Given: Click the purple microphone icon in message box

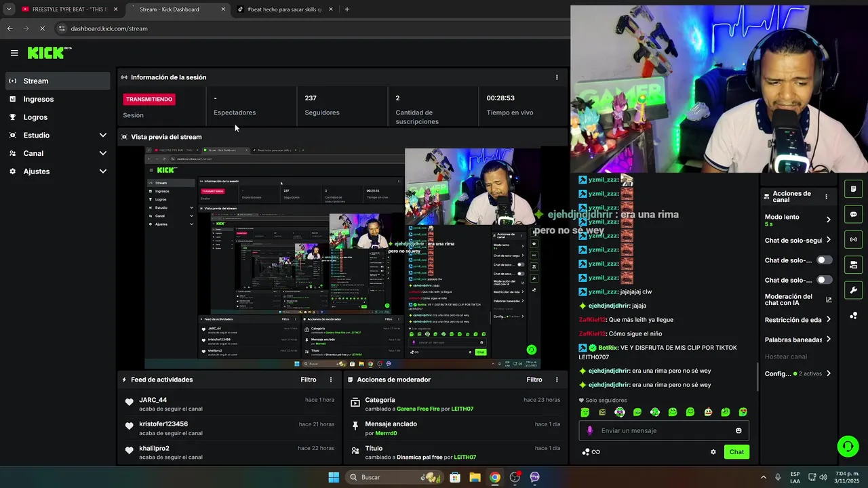Looking at the screenshot, I should [x=589, y=430].
